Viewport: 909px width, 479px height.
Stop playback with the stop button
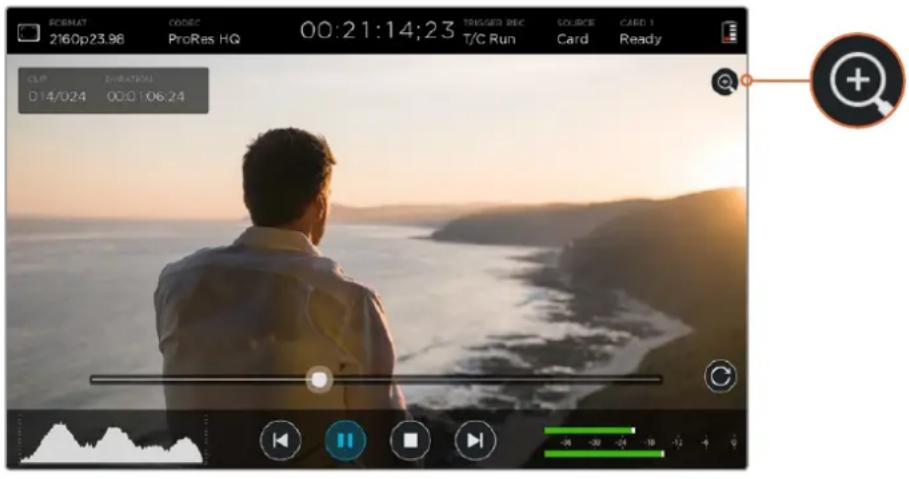(410, 441)
